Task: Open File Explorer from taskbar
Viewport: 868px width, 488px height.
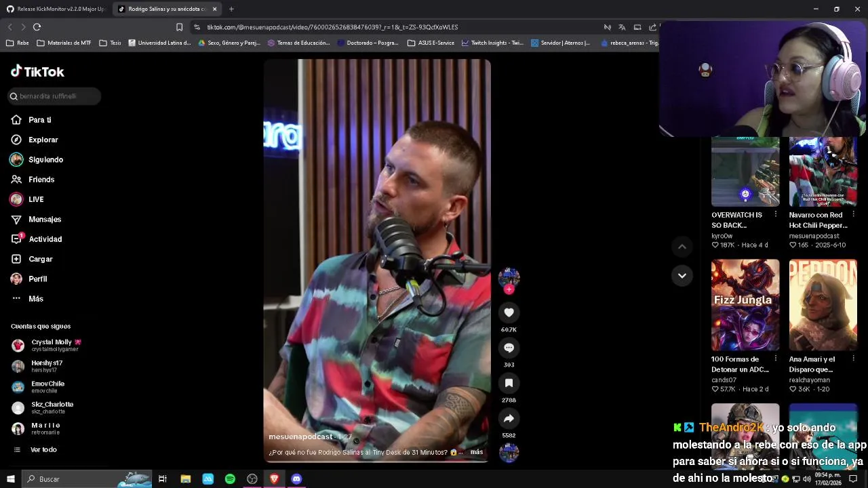Action: coord(185,479)
